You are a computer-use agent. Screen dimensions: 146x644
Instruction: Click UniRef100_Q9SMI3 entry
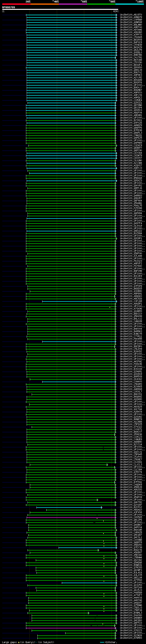pyautogui.click(x=131, y=110)
